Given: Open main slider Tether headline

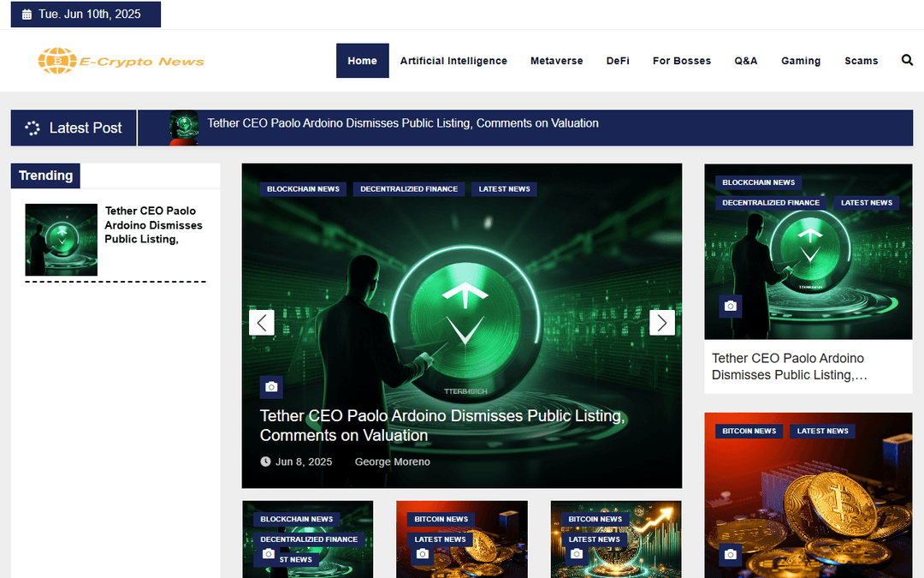Looking at the screenshot, I should (442, 426).
